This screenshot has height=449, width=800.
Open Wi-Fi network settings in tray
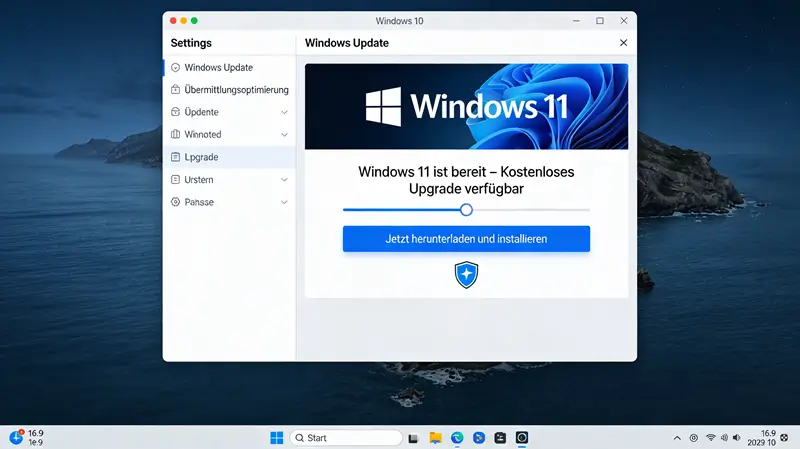(711, 438)
